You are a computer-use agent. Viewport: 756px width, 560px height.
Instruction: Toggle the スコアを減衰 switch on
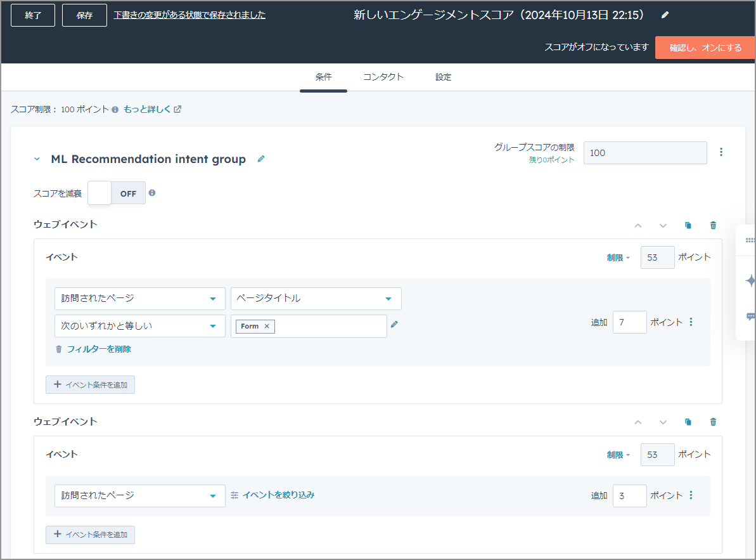click(117, 193)
